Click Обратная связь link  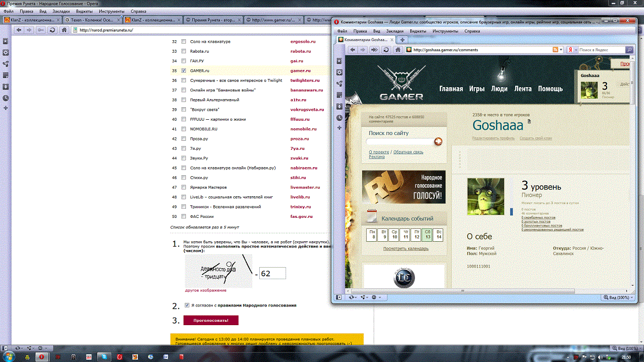[408, 152]
